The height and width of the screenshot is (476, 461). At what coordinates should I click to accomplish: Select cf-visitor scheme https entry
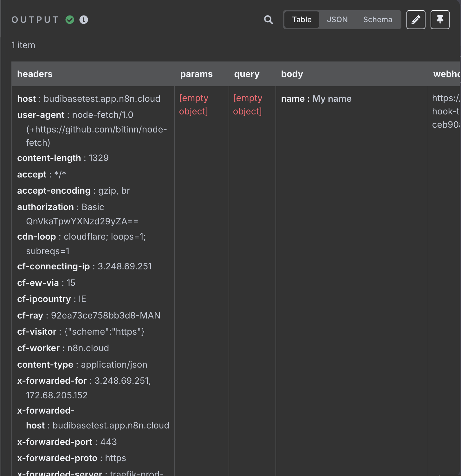(81, 331)
